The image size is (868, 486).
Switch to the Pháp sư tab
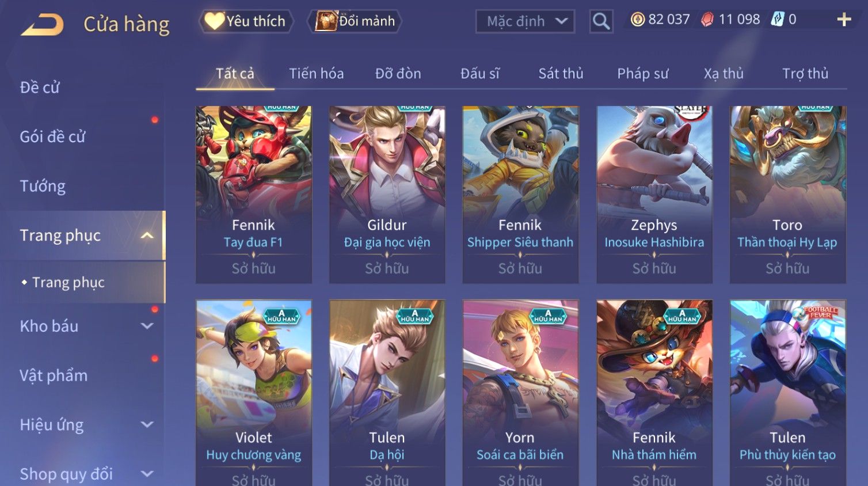click(x=642, y=74)
